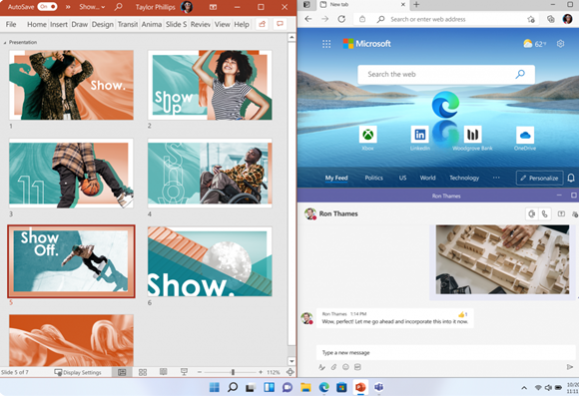579x396 pixels.
Task: Open the Xbox quick link tile
Action: tap(368, 134)
